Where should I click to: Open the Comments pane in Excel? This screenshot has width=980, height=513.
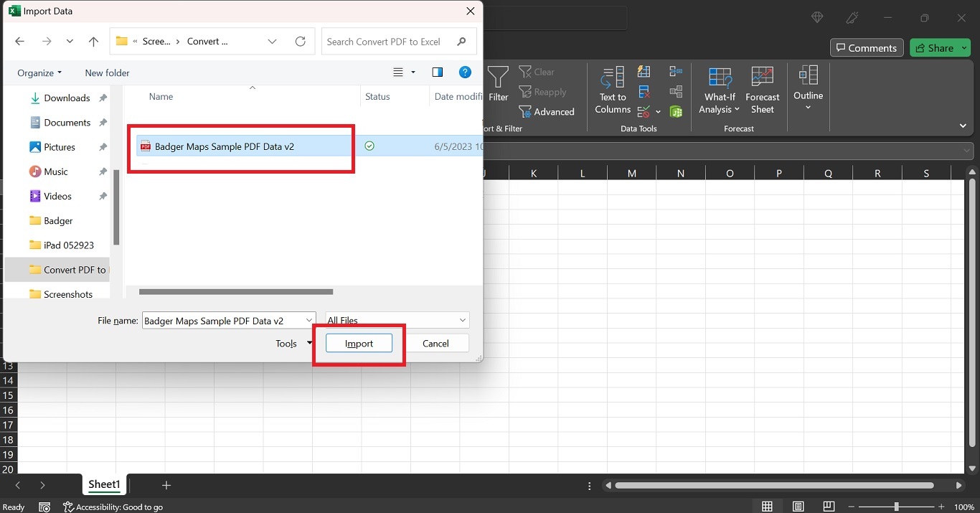(867, 48)
